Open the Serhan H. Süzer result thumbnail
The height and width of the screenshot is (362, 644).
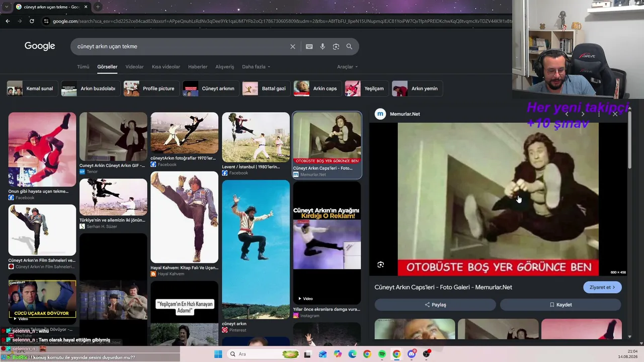tap(113, 197)
